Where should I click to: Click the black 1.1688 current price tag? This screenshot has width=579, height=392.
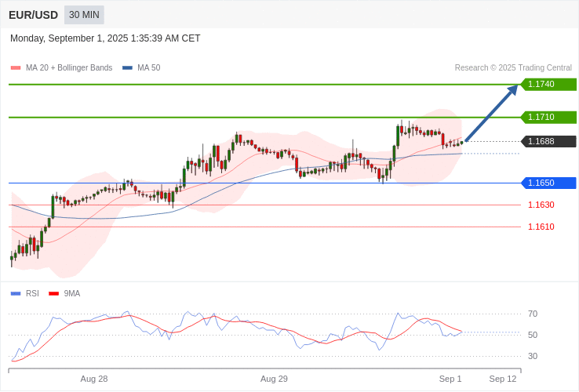548,141
